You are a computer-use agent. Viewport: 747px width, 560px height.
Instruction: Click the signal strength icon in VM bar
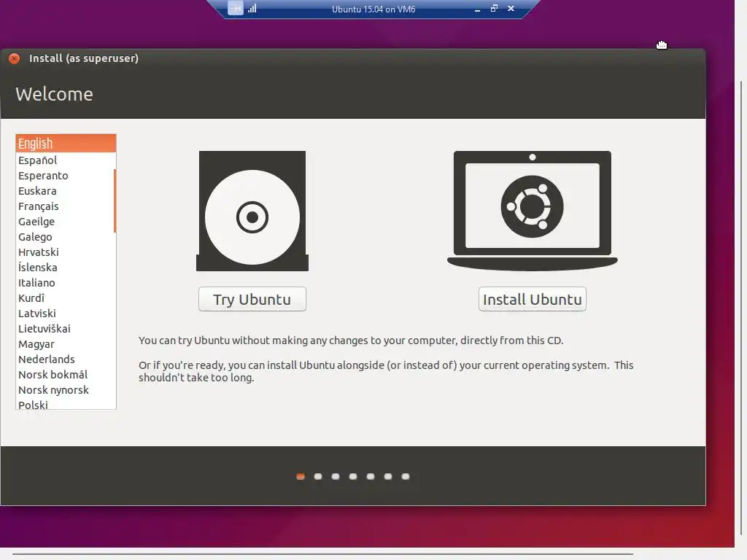252,8
